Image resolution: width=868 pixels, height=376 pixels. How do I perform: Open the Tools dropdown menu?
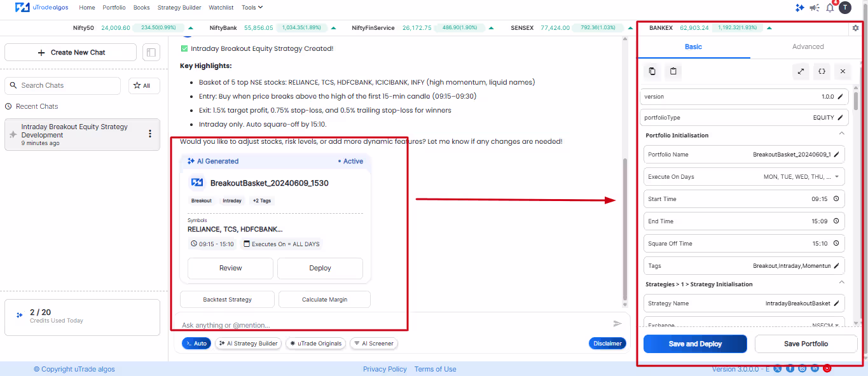(252, 8)
